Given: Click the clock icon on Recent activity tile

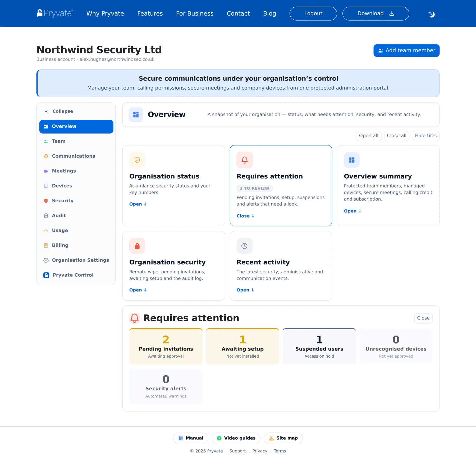Looking at the screenshot, I should (245, 246).
